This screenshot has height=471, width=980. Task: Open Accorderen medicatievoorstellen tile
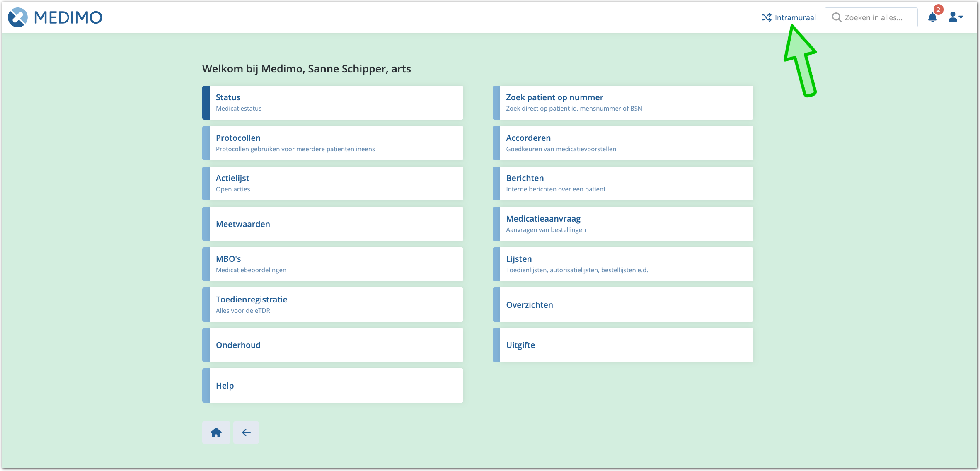click(x=622, y=143)
